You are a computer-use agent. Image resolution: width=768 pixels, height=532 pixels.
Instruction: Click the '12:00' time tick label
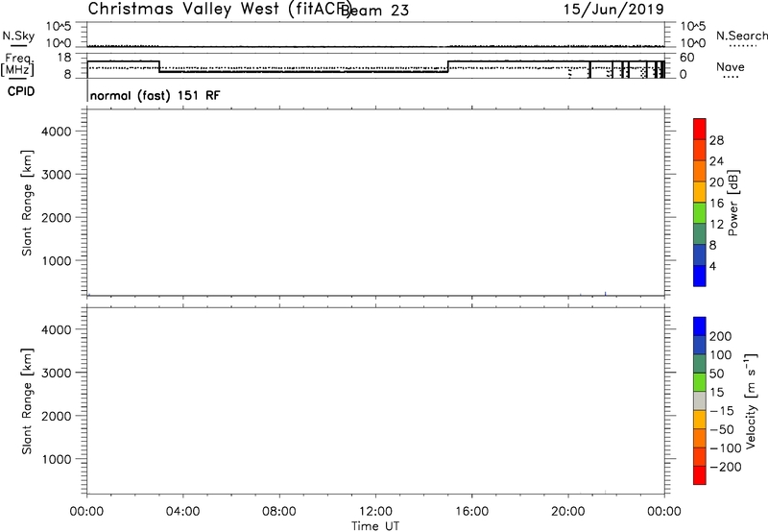[375, 512]
